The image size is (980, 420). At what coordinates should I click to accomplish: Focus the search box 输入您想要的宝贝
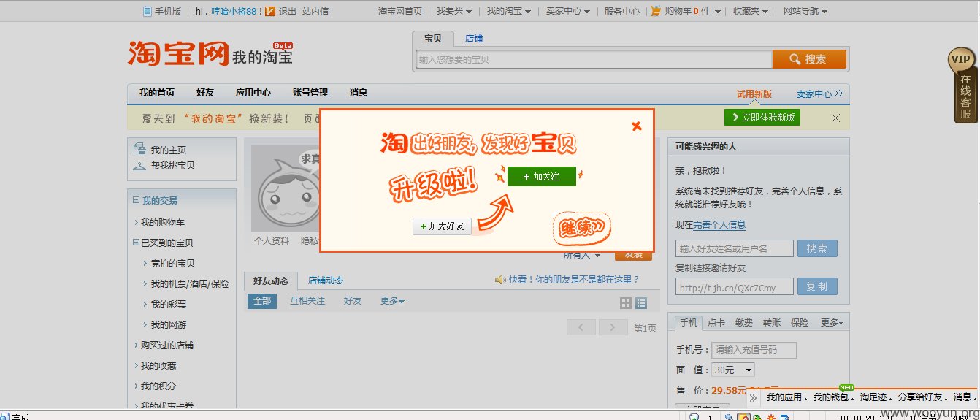coord(594,59)
